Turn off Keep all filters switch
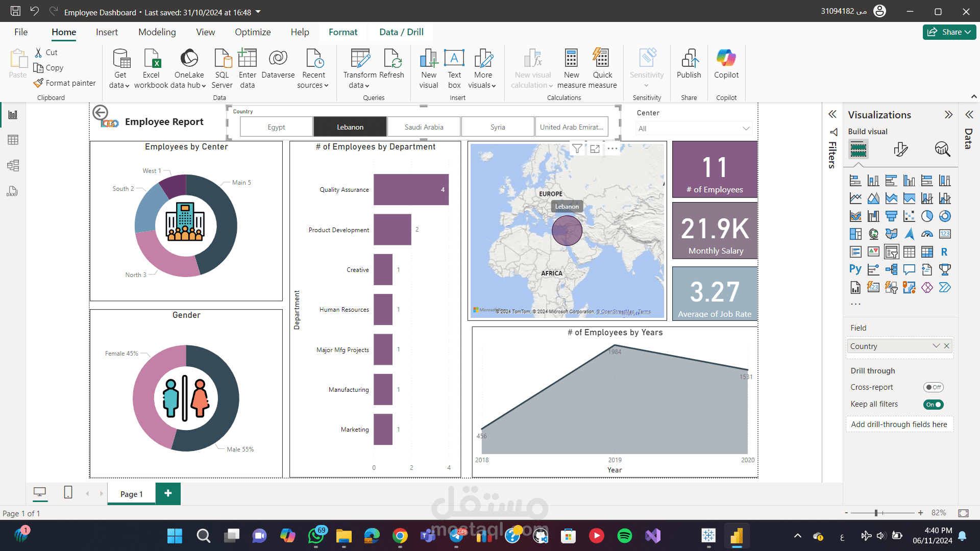Viewport: 980px width, 551px height. 933,405
